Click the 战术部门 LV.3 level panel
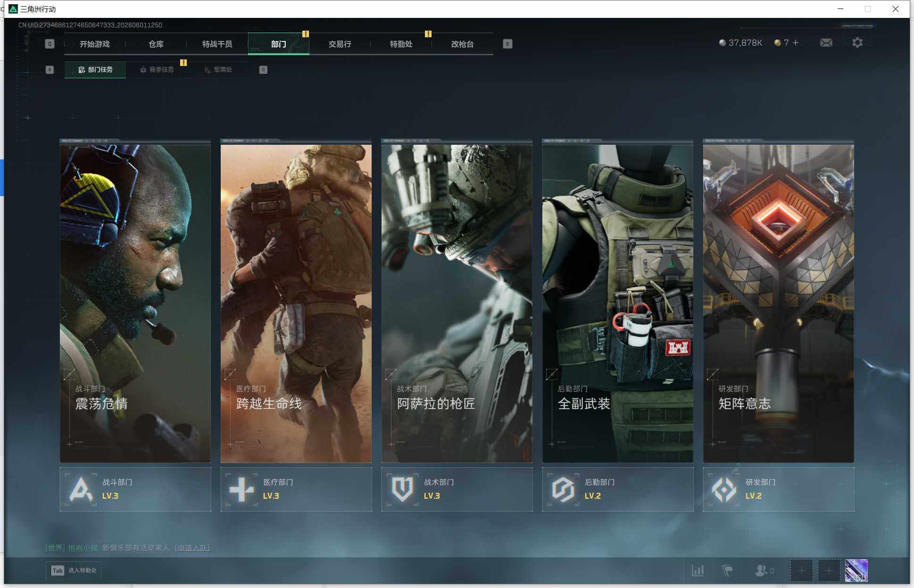914x588 pixels. (x=457, y=489)
